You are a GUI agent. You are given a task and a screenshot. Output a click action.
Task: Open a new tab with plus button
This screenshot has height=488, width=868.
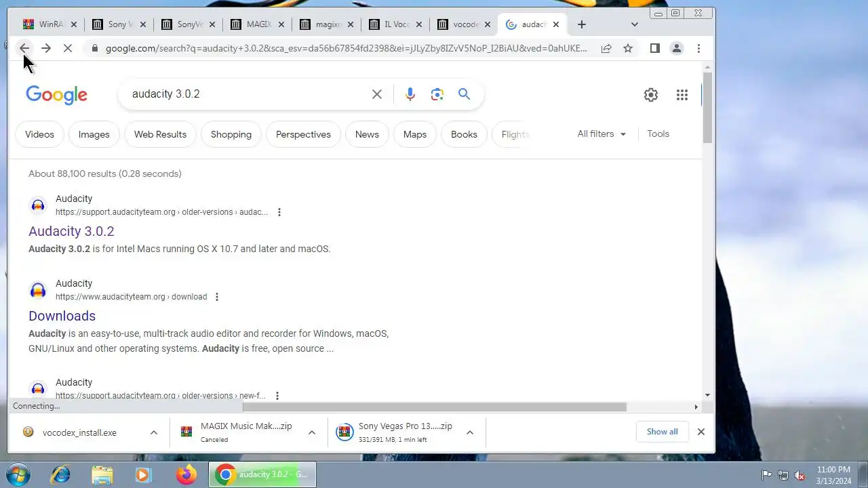581,24
